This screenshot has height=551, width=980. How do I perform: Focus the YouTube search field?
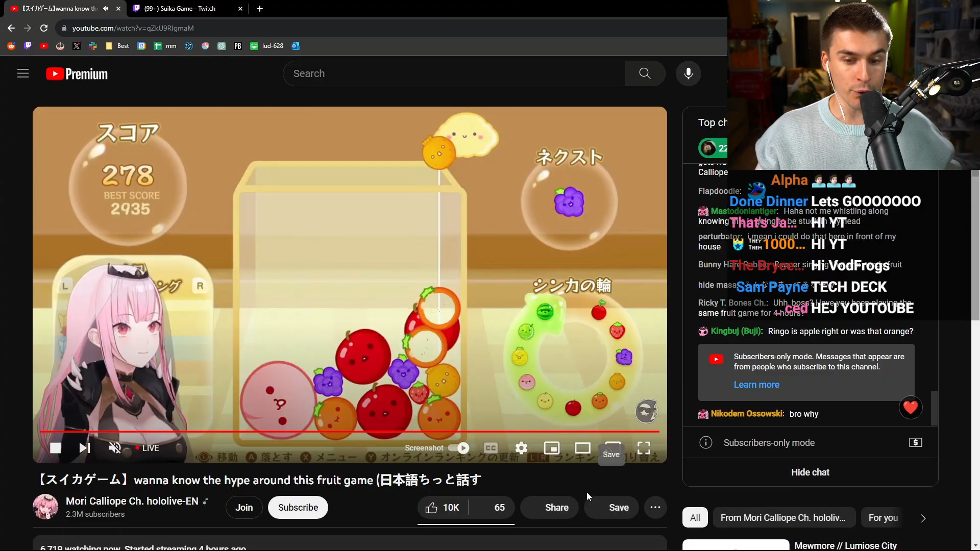pyautogui.click(x=454, y=73)
